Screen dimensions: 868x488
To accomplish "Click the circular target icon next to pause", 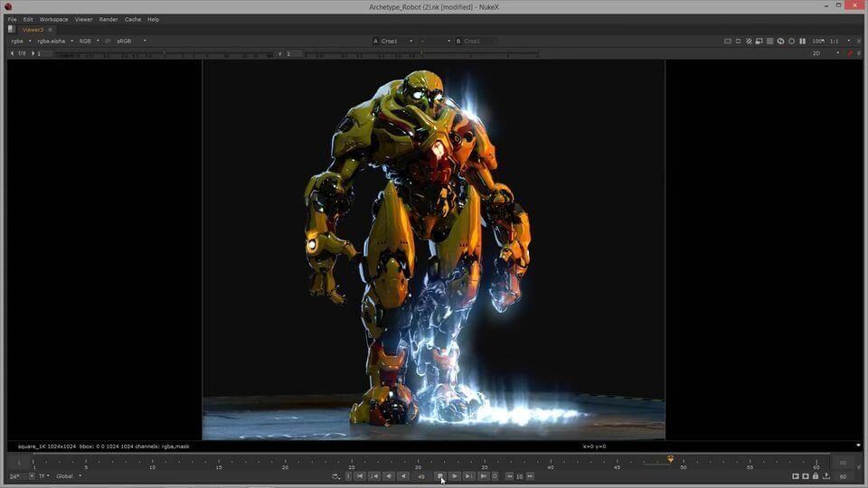I will pos(792,41).
